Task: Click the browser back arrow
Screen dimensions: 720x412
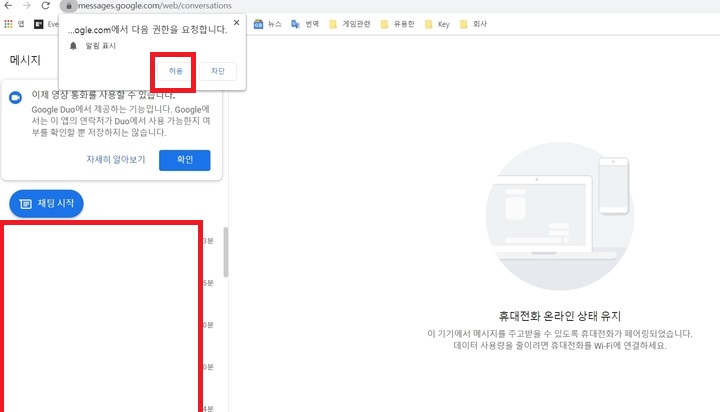Action: [x=8, y=6]
